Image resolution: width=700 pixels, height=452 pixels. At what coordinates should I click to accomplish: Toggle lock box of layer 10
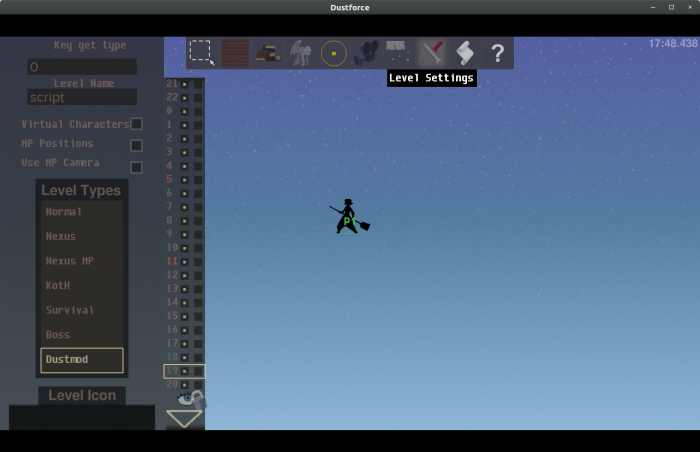tap(198, 248)
